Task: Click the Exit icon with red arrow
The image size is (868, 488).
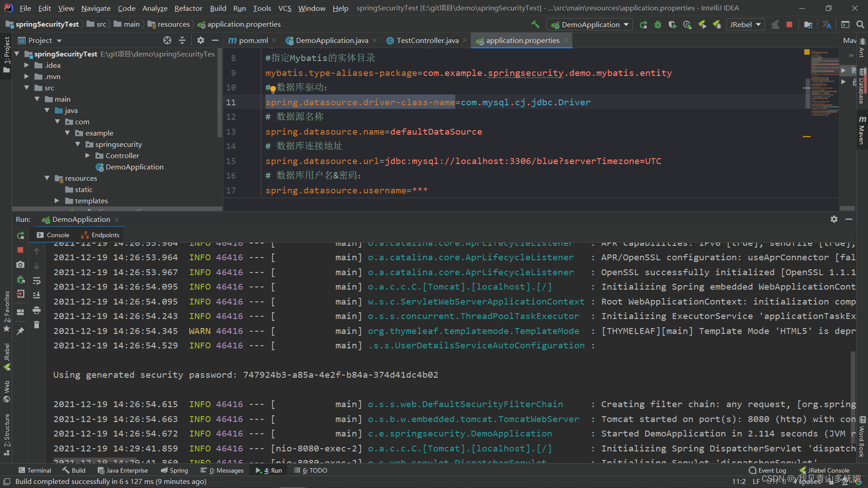Action: [x=20, y=294]
